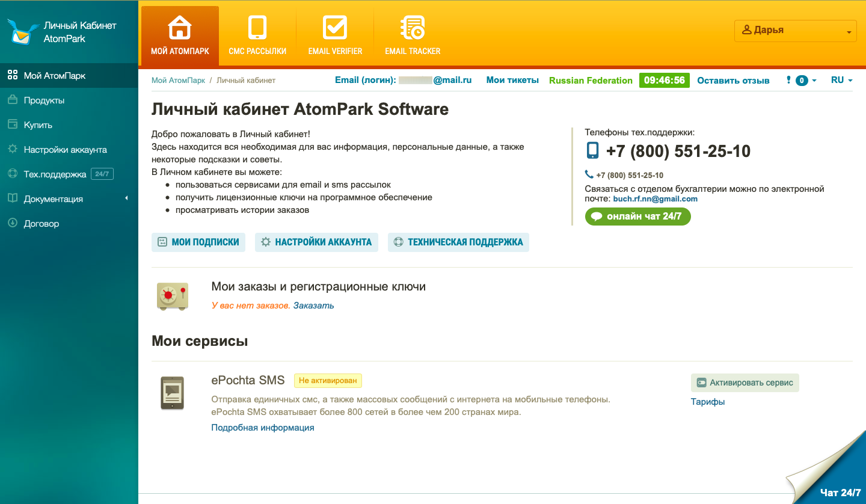Click the Не активирован status badge
Screen dimensions: 866x504
(x=328, y=380)
